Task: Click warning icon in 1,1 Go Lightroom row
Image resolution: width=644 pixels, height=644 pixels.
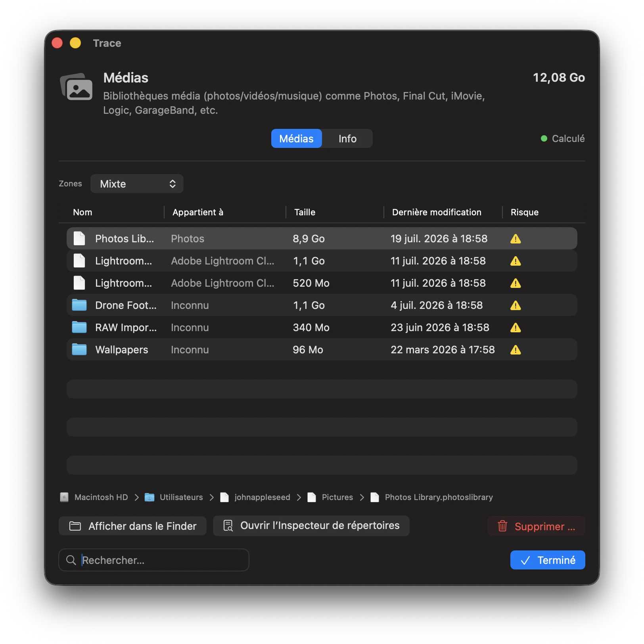Action: [x=516, y=261]
